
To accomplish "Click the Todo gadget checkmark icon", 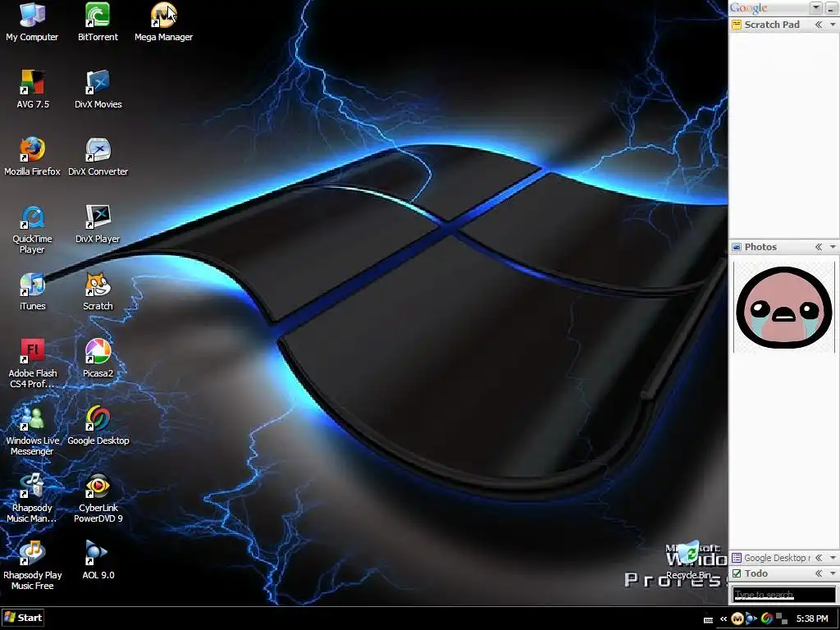I will [x=737, y=573].
